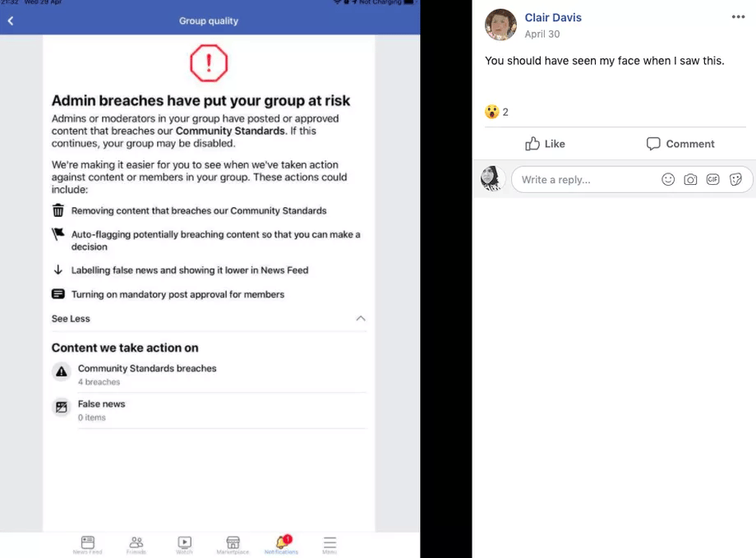756x558 pixels.
Task: Click the April 30 post date
Action: pyautogui.click(x=542, y=35)
